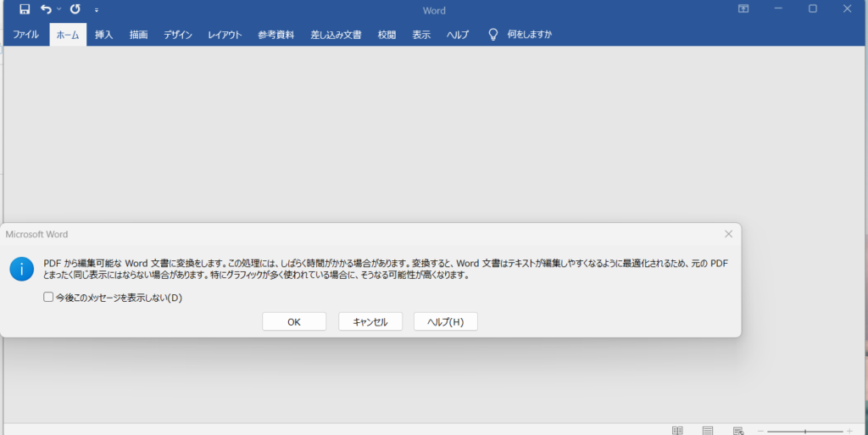The width and height of the screenshot is (868, 435).
Task: Click the Undo arrow icon
Action: click(46, 9)
